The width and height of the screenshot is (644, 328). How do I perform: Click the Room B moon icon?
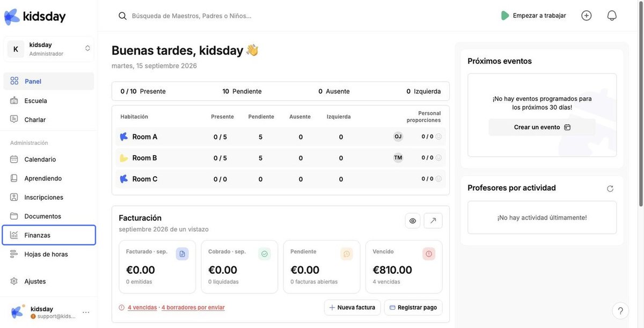[124, 158]
